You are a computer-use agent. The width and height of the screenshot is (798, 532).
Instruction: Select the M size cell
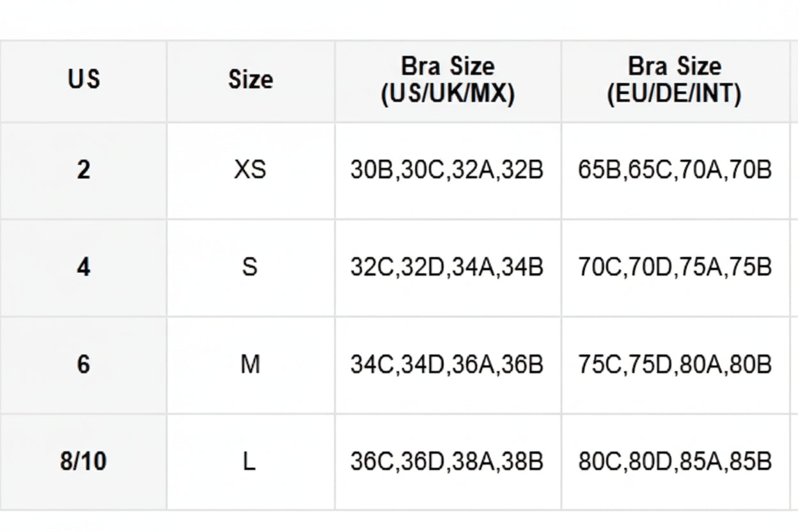point(250,364)
